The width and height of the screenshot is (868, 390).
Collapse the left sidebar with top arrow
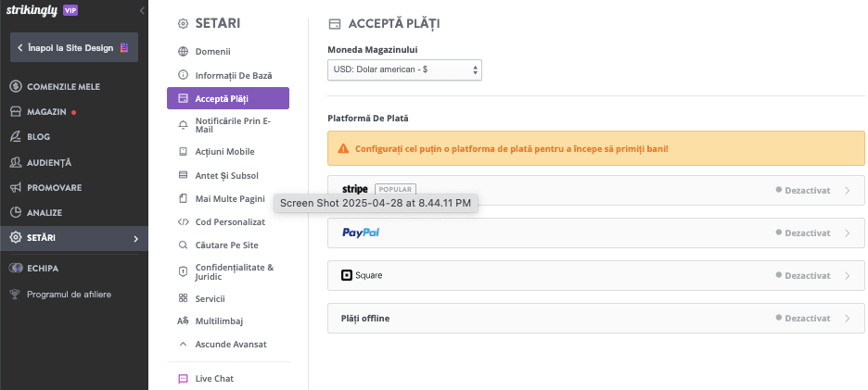(142, 10)
